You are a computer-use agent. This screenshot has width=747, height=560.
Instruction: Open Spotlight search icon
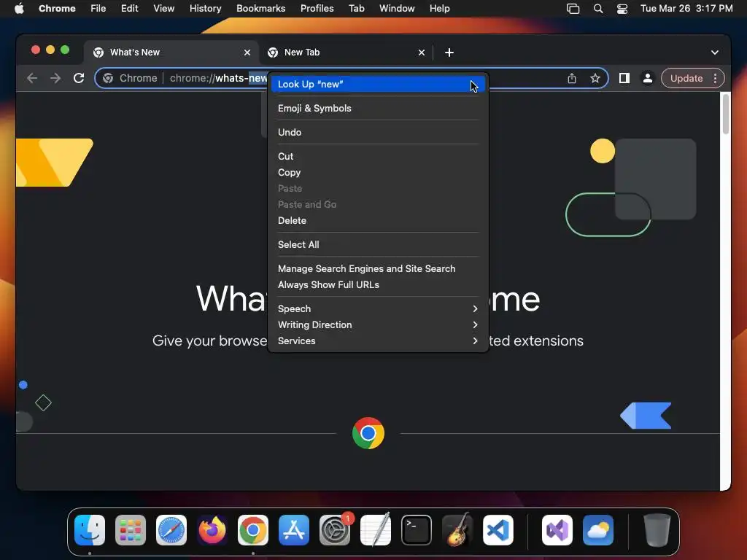[x=598, y=9]
